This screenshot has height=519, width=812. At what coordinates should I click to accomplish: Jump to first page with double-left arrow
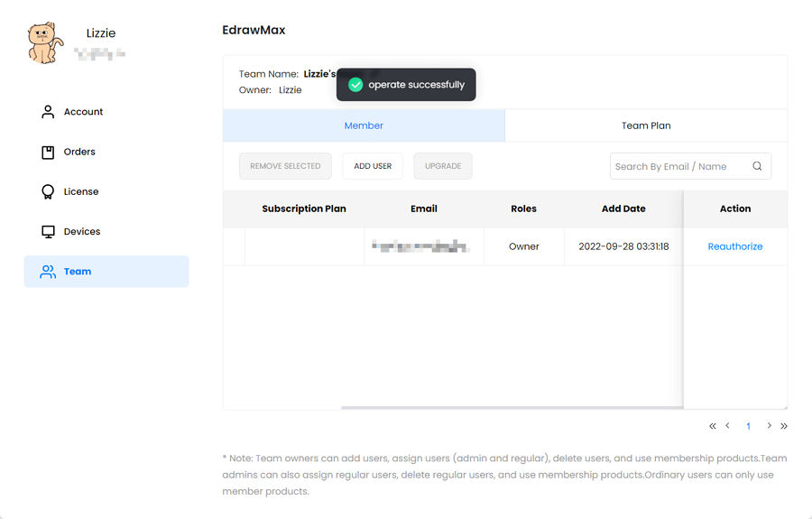tap(713, 426)
